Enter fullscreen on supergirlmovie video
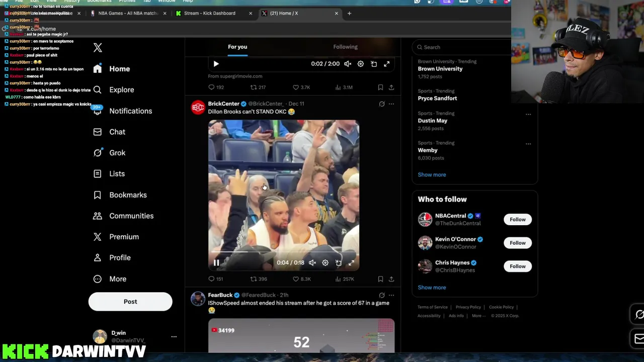This screenshot has height=362, width=644. click(x=387, y=64)
